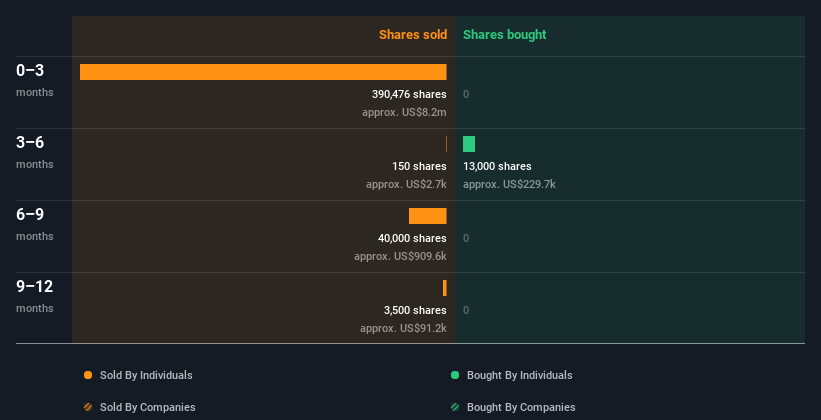Screen dimensions: 821x420
Task: Click the Sold By Companies striped legend icon
Action: pyautogui.click(x=88, y=407)
